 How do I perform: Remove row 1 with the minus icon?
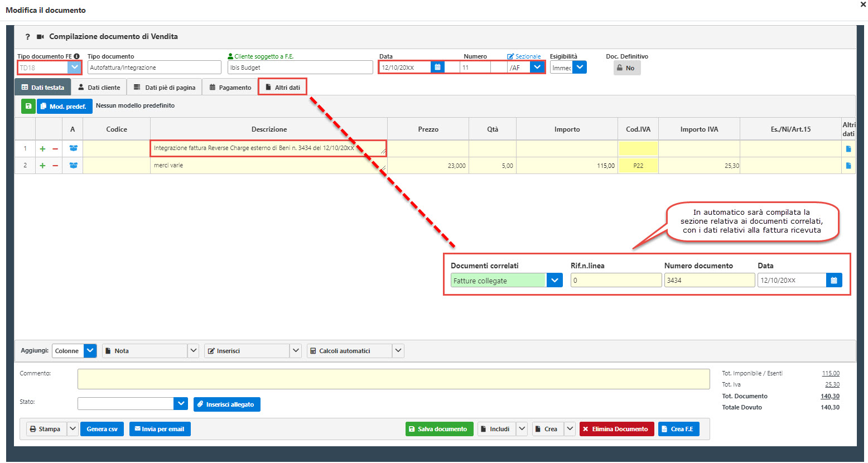click(55, 149)
